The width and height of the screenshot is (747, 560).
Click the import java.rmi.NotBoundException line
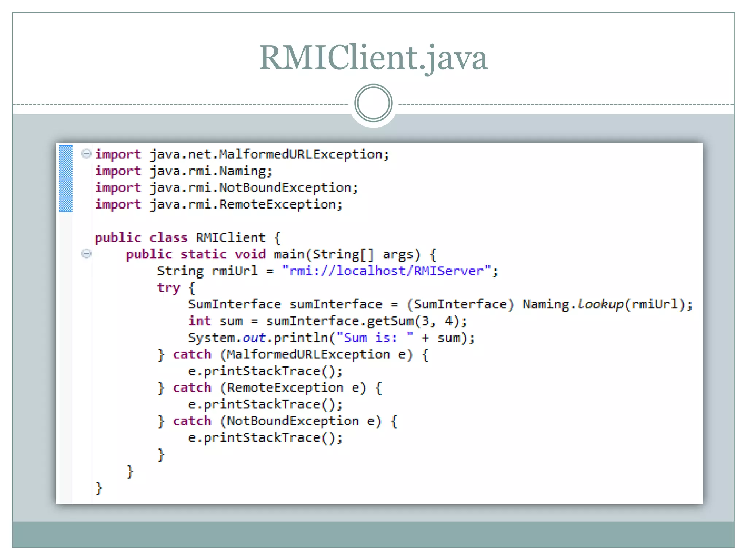click(227, 188)
